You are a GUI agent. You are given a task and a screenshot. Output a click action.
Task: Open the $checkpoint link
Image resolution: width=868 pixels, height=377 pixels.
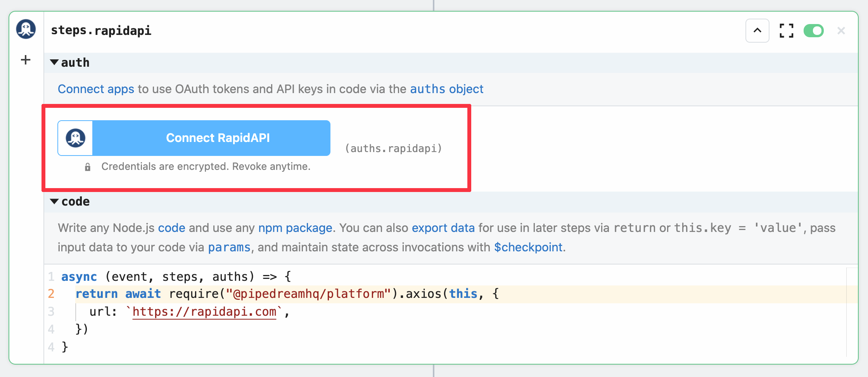coord(528,247)
